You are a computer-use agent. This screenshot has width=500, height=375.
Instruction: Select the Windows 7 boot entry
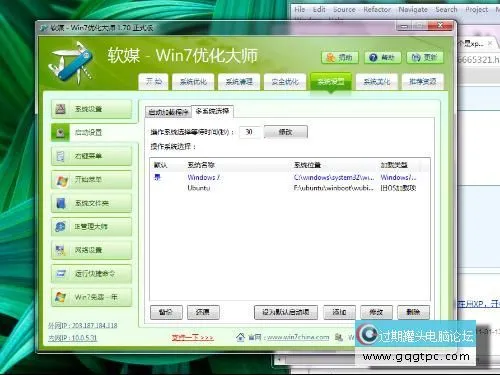pyautogui.click(x=289, y=177)
